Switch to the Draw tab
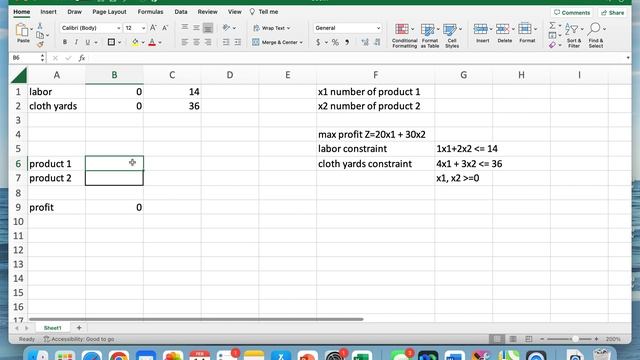Image resolution: width=640 pixels, height=360 pixels. click(x=74, y=12)
